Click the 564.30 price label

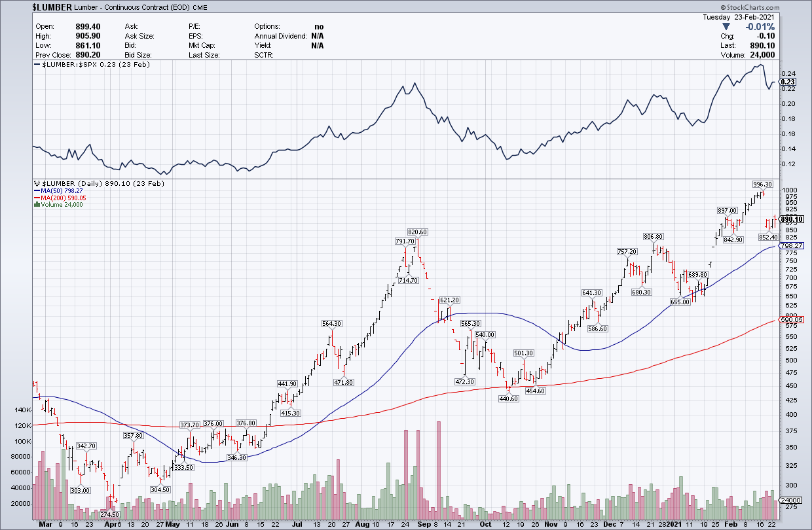click(x=332, y=323)
